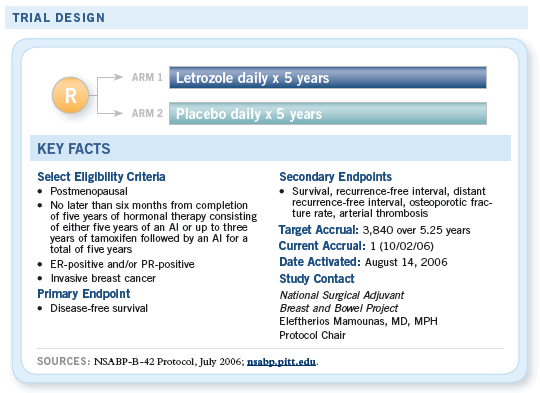Click the Study Contact heading
The image size is (540, 393).
click(x=317, y=279)
